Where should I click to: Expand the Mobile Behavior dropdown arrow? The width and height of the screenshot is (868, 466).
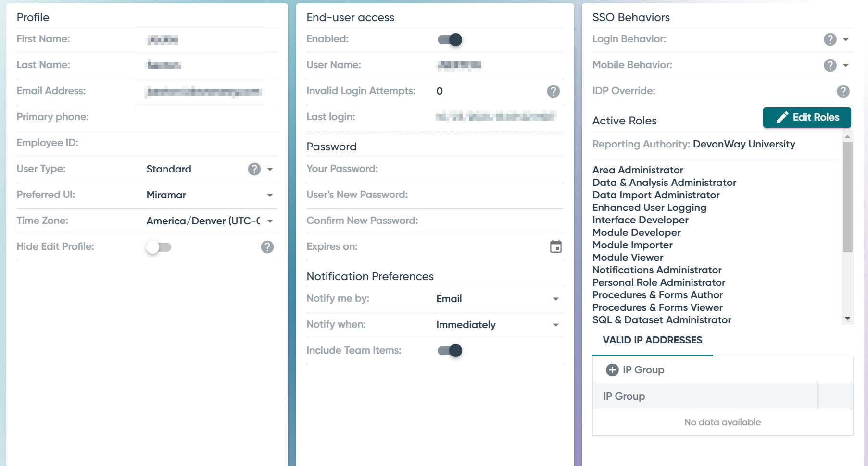click(846, 65)
